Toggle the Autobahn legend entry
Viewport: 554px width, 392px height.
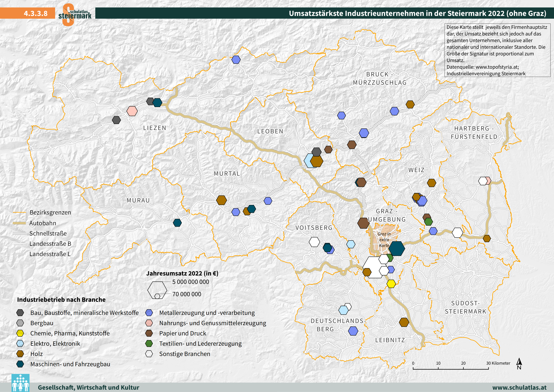tap(42, 223)
